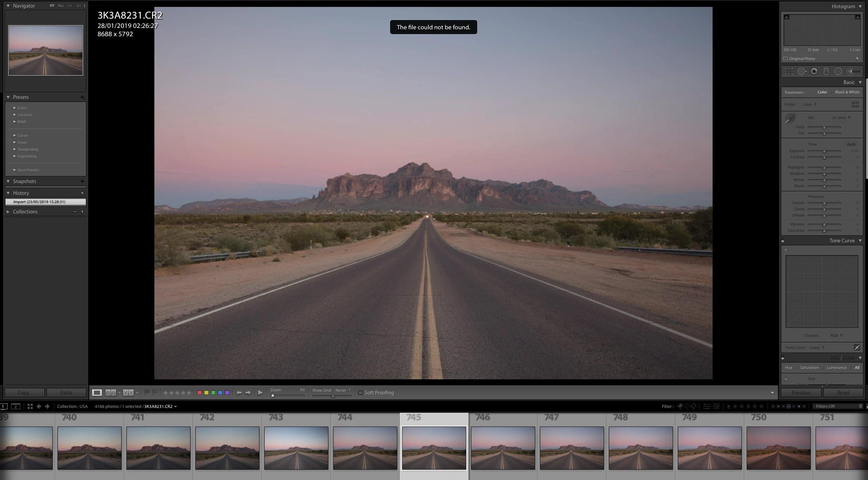This screenshot has width=868, height=480.
Task: Activate the Spot Removal tool
Action: (x=801, y=71)
